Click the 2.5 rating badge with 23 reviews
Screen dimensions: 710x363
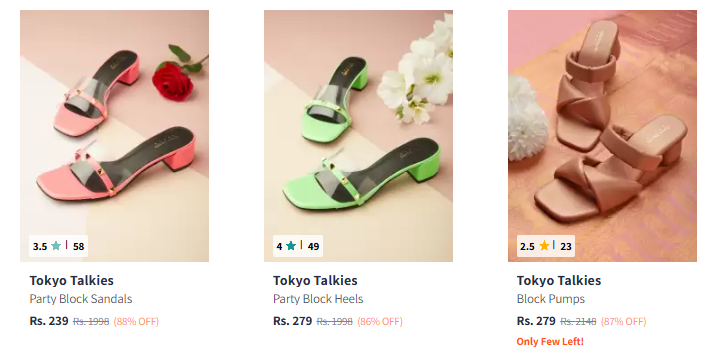(x=546, y=246)
